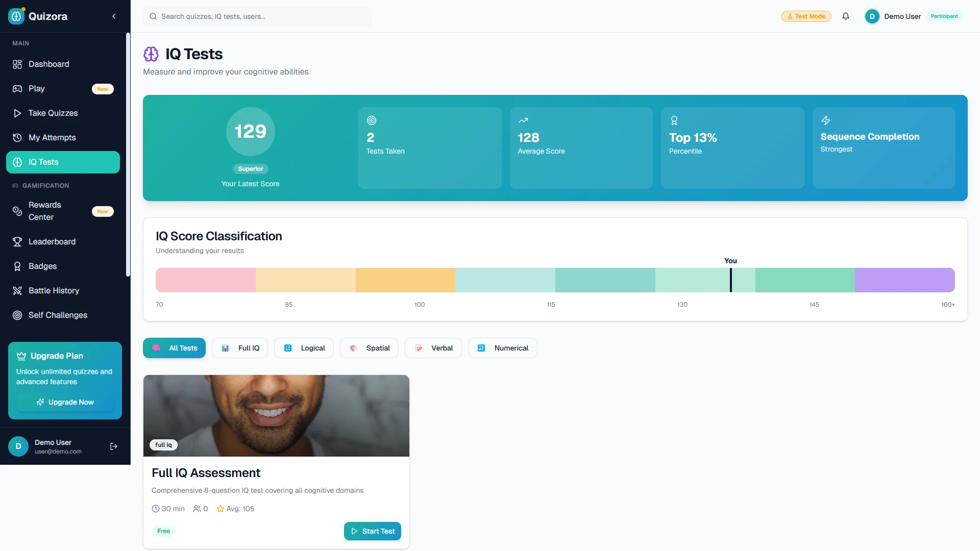The image size is (980, 551).
Task: Click the Play gamepad icon
Action: pyautogui.click(x=17, y=89)
